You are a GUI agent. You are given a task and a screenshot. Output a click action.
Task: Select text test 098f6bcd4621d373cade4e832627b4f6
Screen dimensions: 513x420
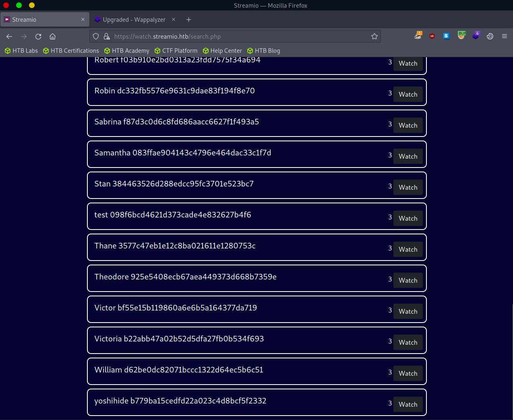pyautogui.click(x=173, y=215)
